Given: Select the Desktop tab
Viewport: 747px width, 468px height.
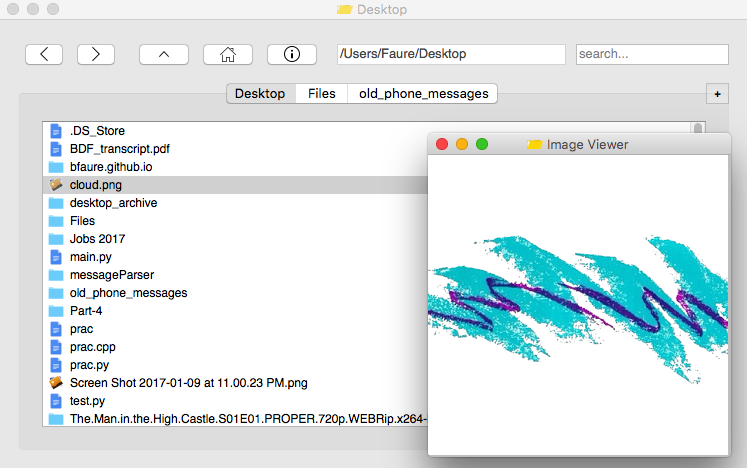Looking at the screenshot, I should tap(260, 93).
